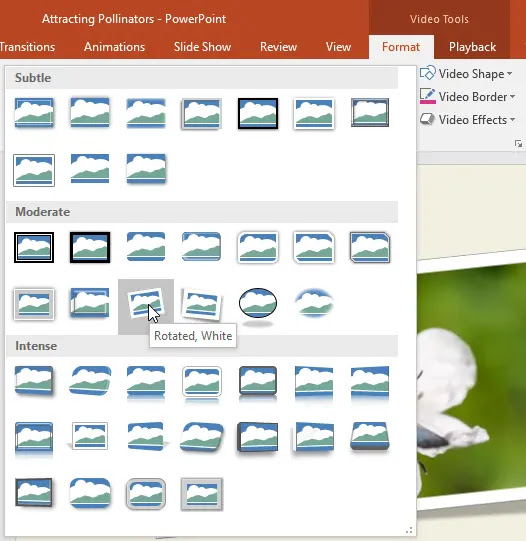526x541 pixels.
Task: Open the Video Shape dropdown
Action: [x=466, y=73]
